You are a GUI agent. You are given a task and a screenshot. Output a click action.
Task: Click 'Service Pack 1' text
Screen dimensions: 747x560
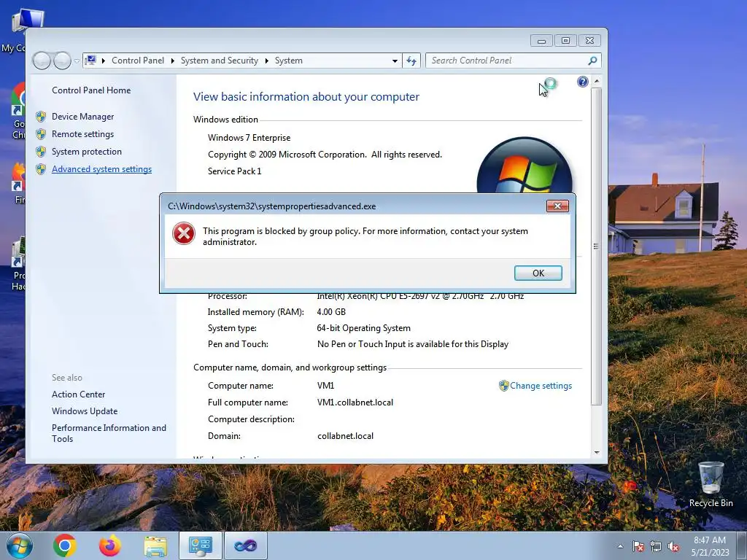[234, 171]
